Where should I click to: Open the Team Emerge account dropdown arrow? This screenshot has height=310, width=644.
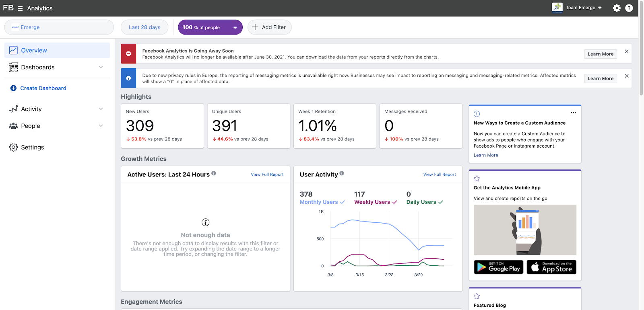pyautogui.click(x=600, y=8)
